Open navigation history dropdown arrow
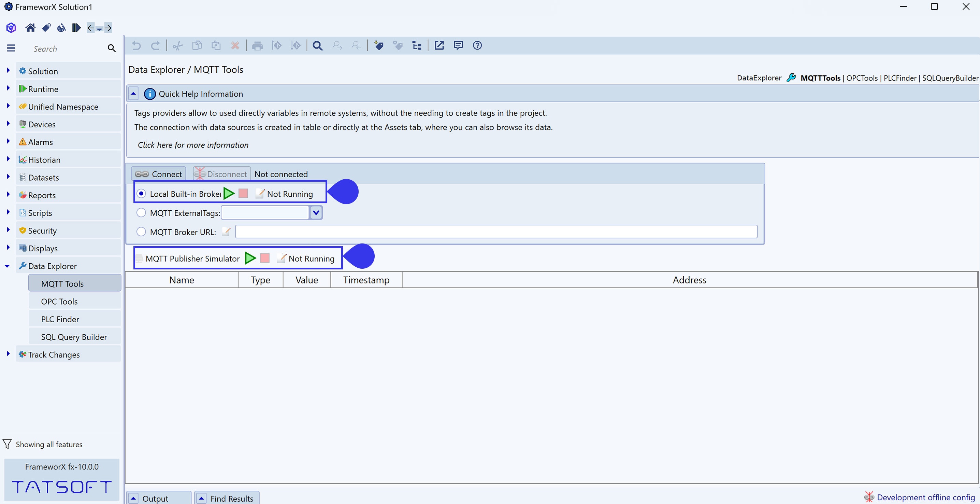This screenshot has width=980, height=504. pos(99,29)
